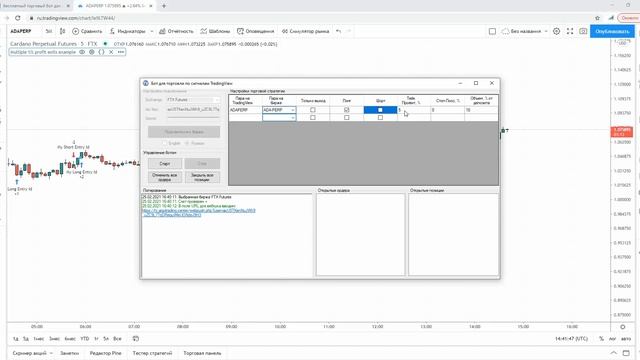Tick the Short checkbox in the ADAPERP row
The image size is (640, 360).
[380, 110]
